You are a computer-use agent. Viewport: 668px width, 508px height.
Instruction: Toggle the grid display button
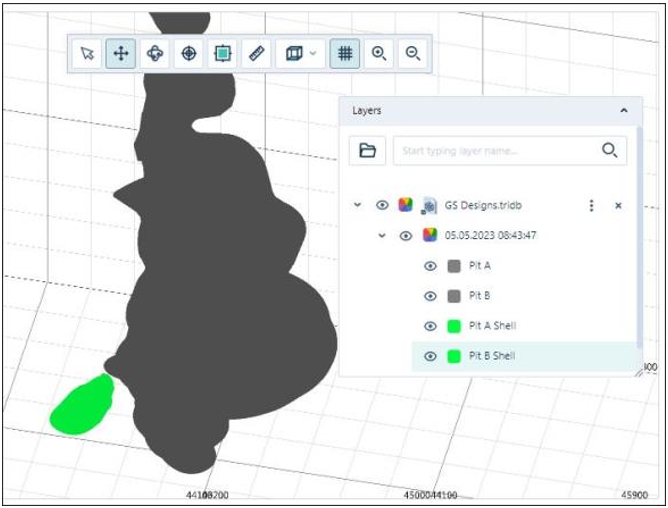pos(344,54)
